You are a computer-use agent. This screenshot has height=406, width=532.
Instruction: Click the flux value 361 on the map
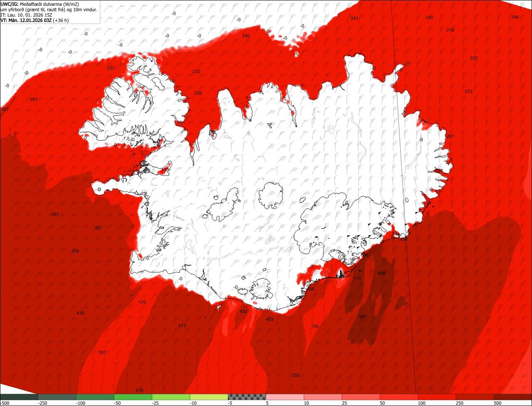click(55, 214)
